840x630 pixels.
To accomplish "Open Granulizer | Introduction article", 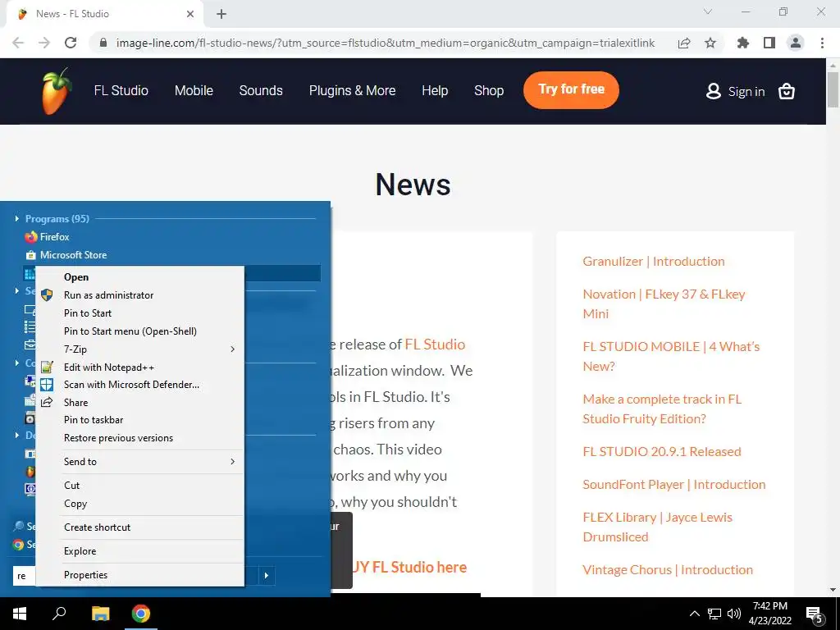I will point(654,262).
